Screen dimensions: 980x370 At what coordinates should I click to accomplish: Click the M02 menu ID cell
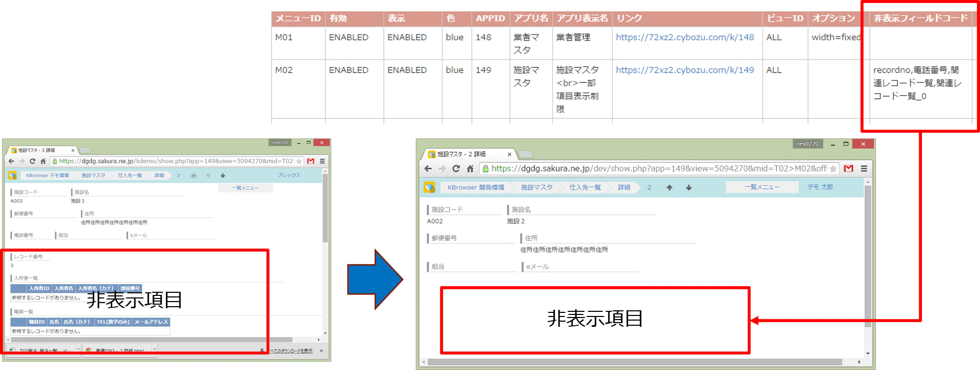point(298,89)
